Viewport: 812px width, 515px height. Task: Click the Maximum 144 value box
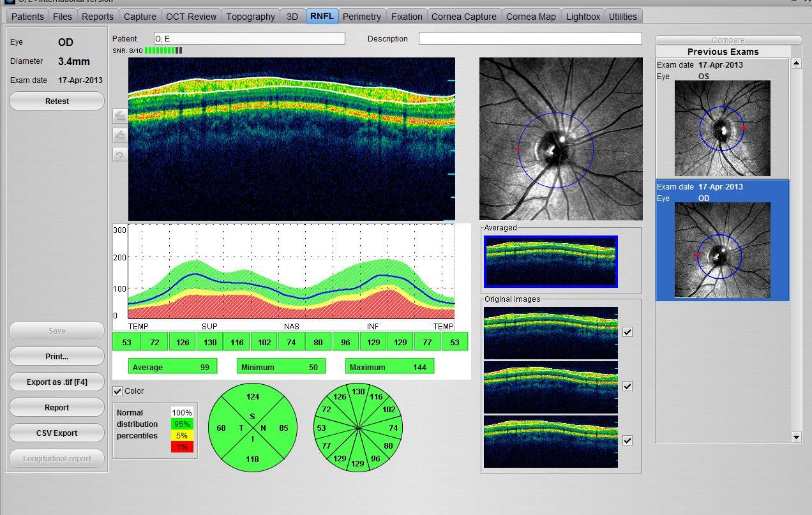(x=389, y=367)
